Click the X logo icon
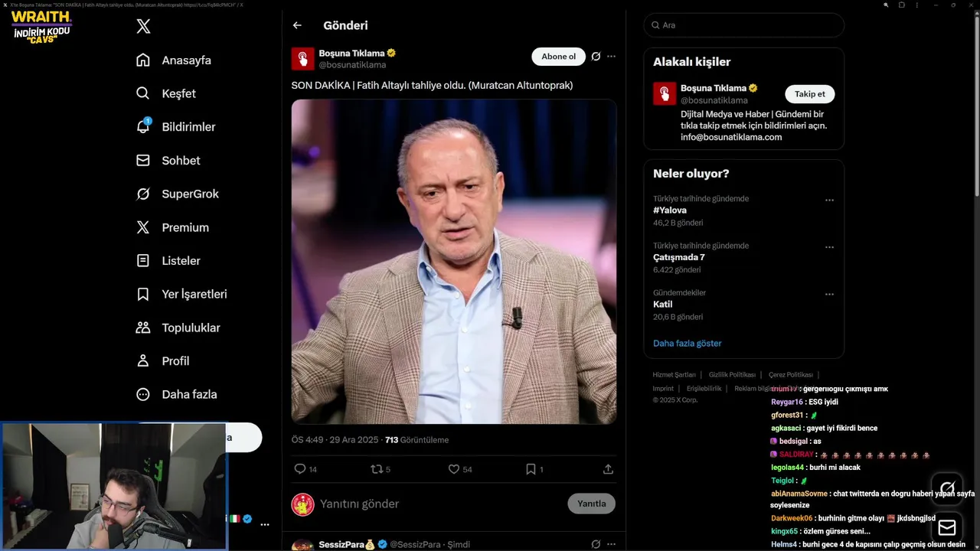The image size is (980, 551). [x=143, y=27]
